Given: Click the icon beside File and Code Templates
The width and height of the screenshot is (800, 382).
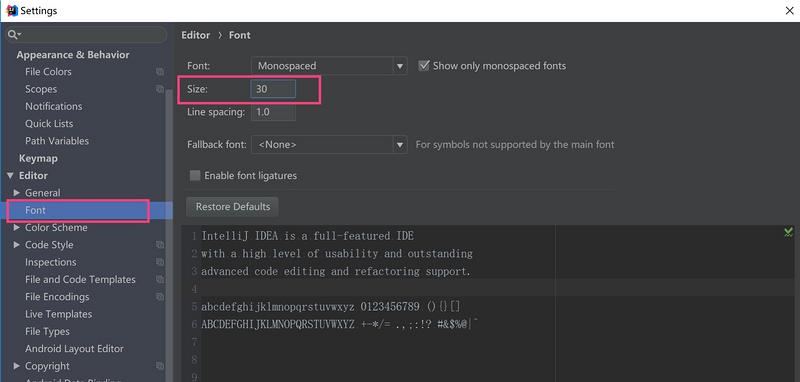Looking at the screenshot, I should (160, 279).
